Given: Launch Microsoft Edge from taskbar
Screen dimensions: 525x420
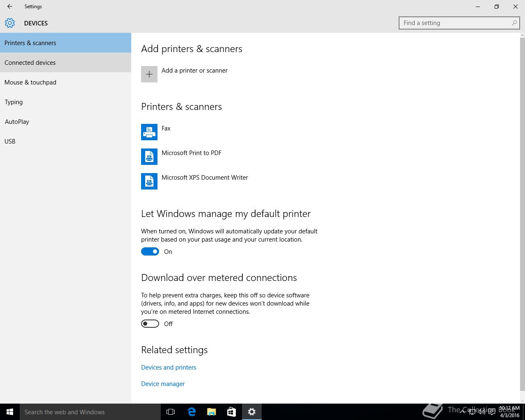Looking at the screenshot, I should 192,412.
